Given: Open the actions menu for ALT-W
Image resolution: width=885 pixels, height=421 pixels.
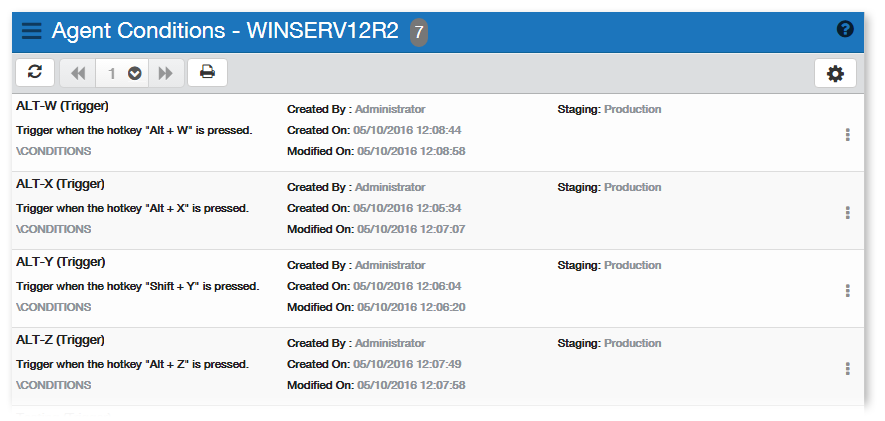Looking at the screenshot, I should tap(847, 134).
